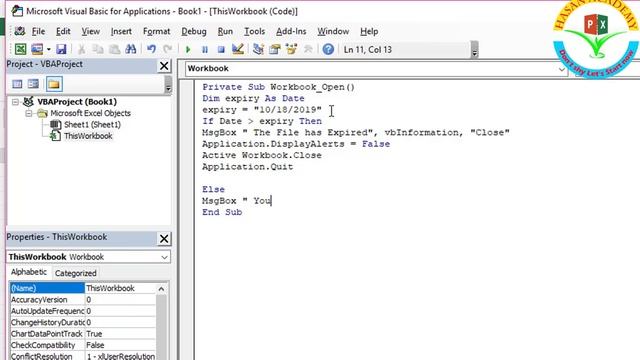Open the ThisWorkbook Workbook properties dropdown
Viewport: 640px width, 360px height.
[164, 257]
